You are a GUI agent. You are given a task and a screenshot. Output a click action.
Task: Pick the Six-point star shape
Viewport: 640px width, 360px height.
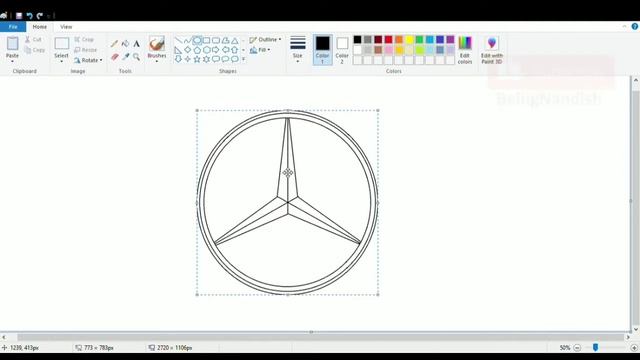click(x=206, y=59)
